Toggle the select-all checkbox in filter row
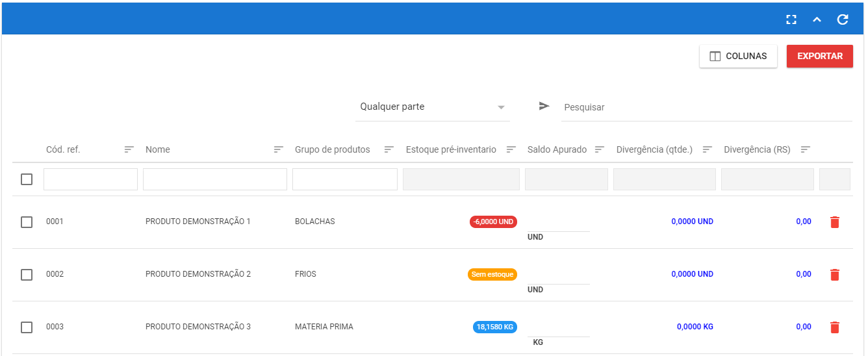The width and height of the screenshot is (868, 356). [x=27, y=179]
